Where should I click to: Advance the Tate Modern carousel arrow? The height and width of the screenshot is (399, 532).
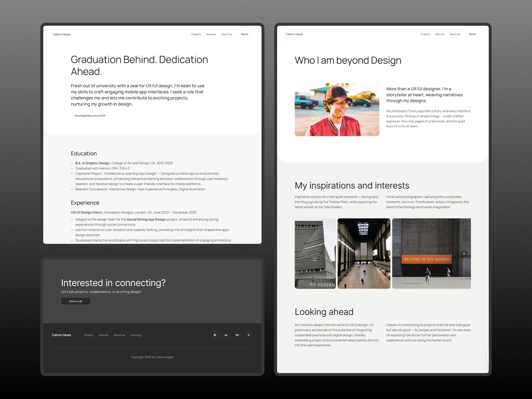[x=464, y=254]
